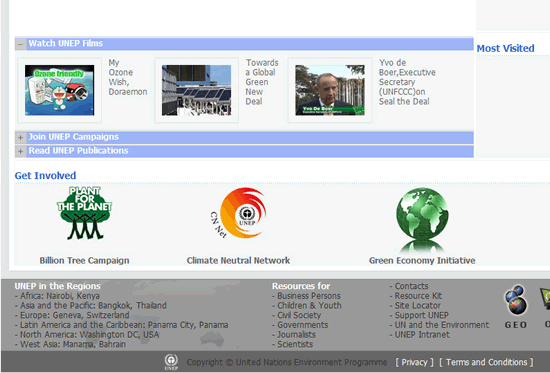Open North America: Washington DC link
This screenshot has width=550, height=373.
pos(89,335)
